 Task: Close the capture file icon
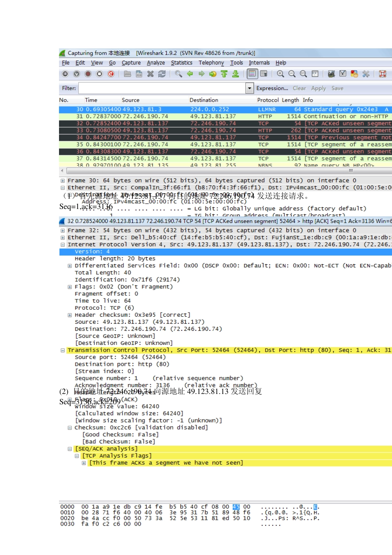pyautogui.click(x=151, y=74)
